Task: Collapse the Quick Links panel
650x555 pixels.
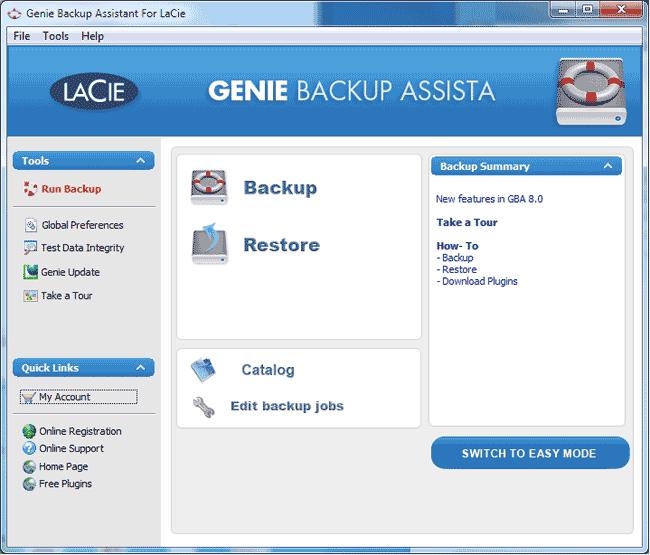Action: pos(144,368)
